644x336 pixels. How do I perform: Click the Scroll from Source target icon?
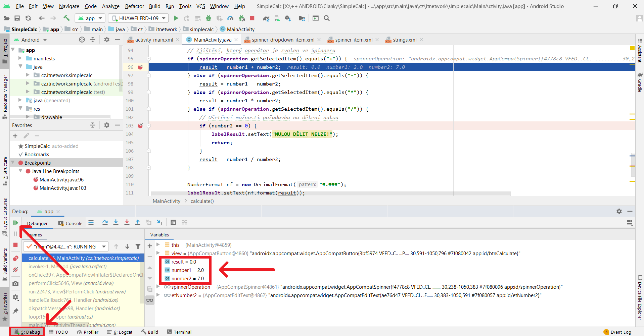82,40
